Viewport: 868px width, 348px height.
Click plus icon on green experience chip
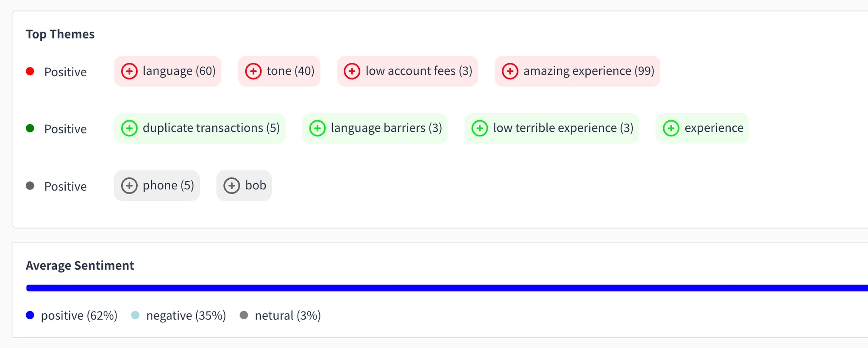(x=671, y=128)
